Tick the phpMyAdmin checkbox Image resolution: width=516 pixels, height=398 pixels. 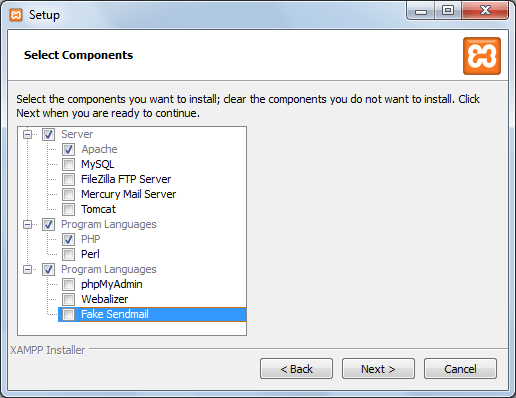69,284
